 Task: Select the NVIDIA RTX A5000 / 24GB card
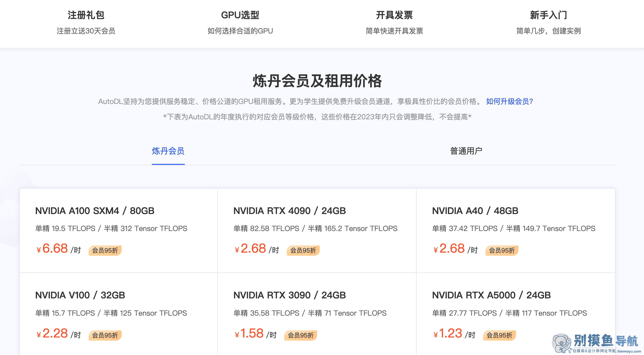[x=516, y=314]
